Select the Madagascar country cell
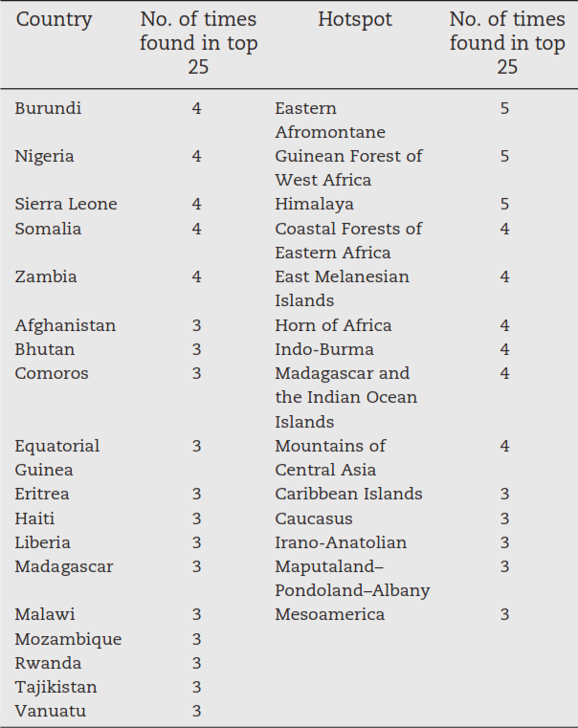578x728 pixels. 63,567
